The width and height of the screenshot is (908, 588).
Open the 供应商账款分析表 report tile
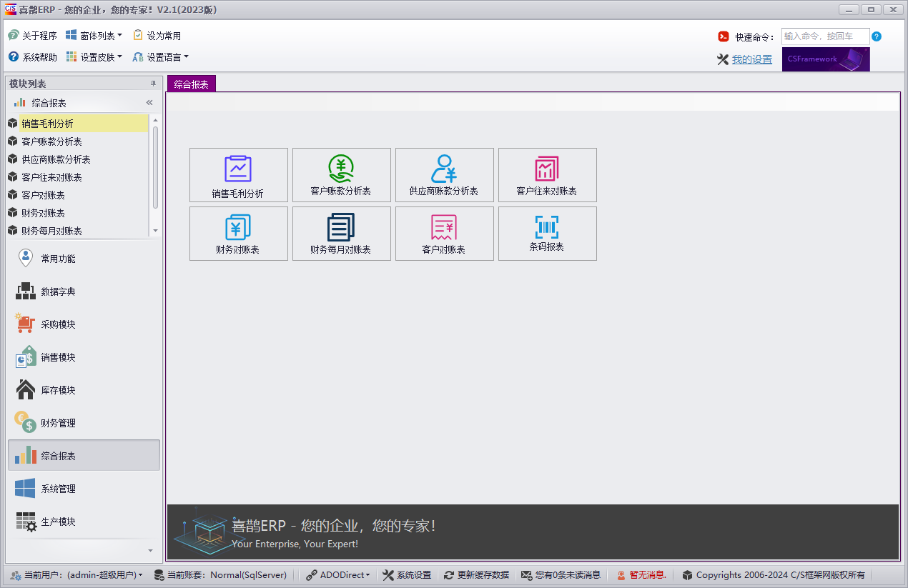pos(444,175)
